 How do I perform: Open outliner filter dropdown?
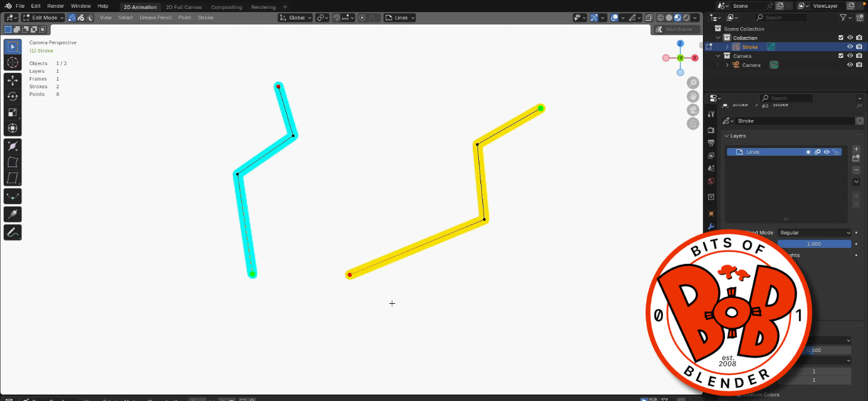845,18
